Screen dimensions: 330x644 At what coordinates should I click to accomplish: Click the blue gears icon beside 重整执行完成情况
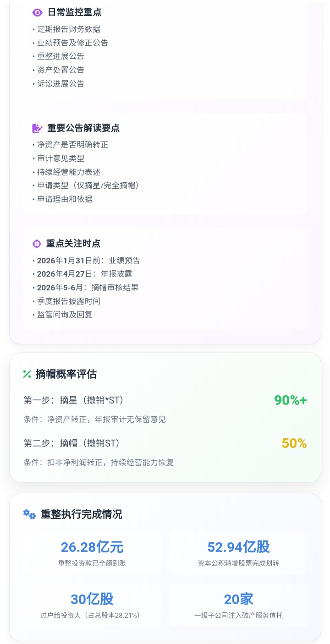coord(29,514)
